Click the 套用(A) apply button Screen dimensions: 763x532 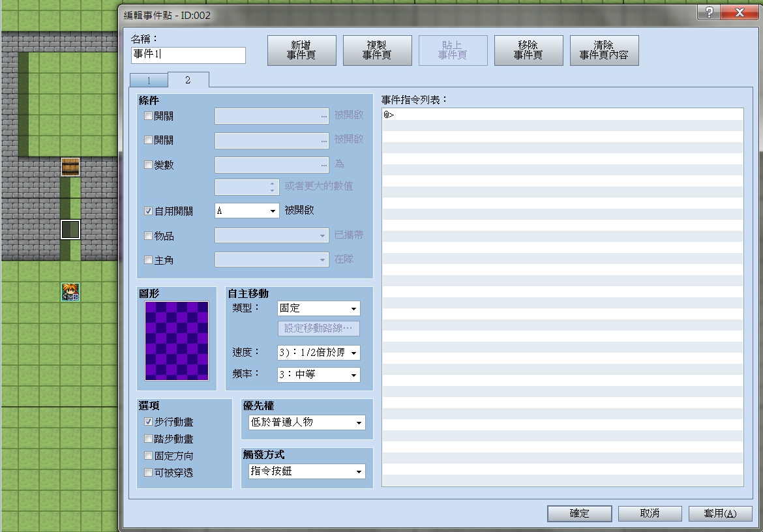pyautogui.click(x=720, y=514)
